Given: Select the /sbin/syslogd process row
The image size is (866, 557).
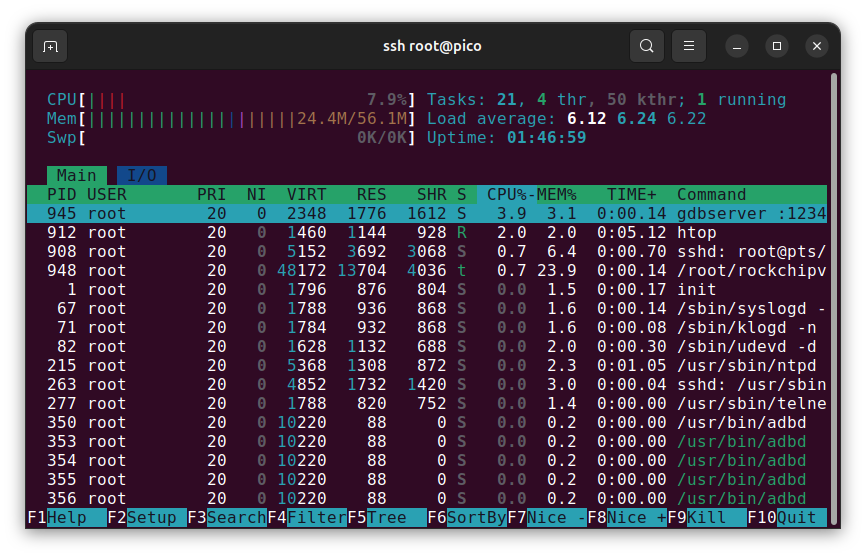Looking at the screenshot, I should point(427,309).
